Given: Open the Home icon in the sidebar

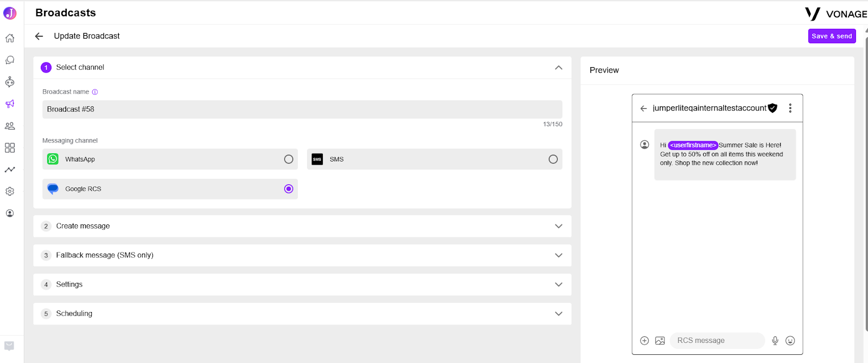Looking at the screenshot, I should click(x=10, y=38).
